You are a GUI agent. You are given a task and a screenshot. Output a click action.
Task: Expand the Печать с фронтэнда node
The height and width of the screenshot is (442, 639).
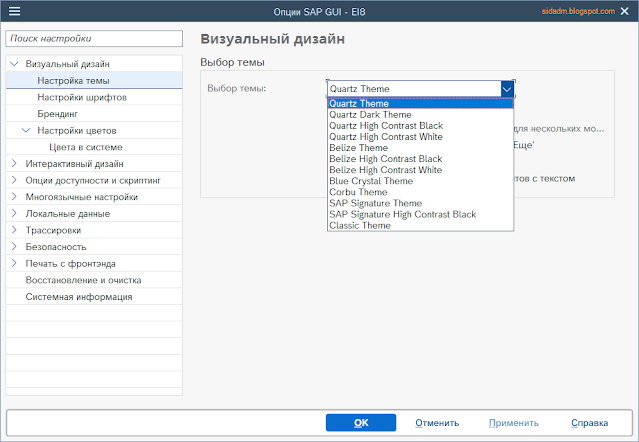pyautogui.click(x=14, y=263)
